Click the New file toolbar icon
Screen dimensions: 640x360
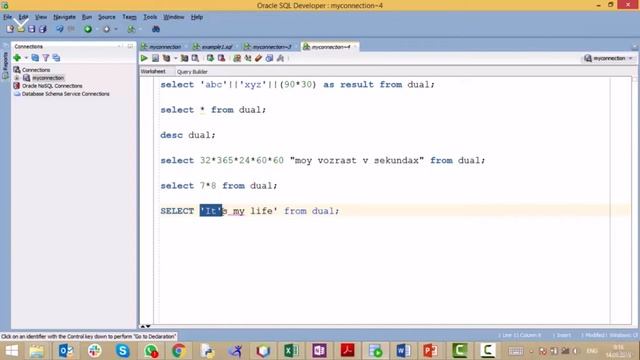tap(10, 29)
